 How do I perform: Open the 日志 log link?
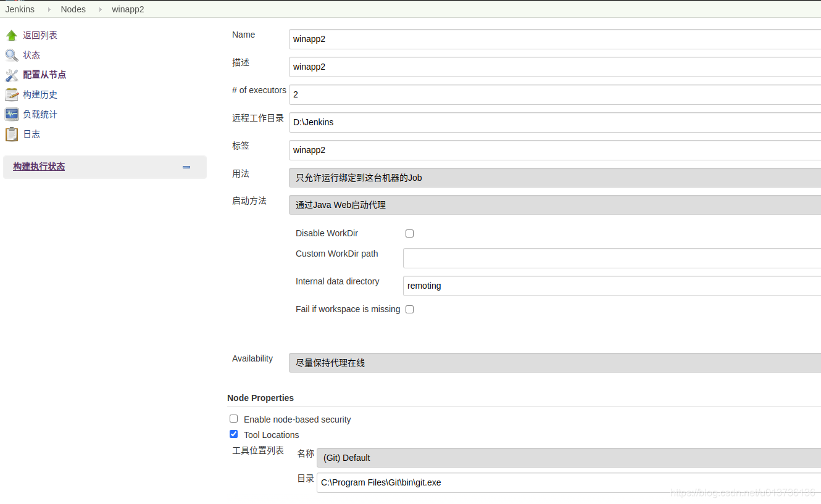pyautogui.click(x=31, y=134)
